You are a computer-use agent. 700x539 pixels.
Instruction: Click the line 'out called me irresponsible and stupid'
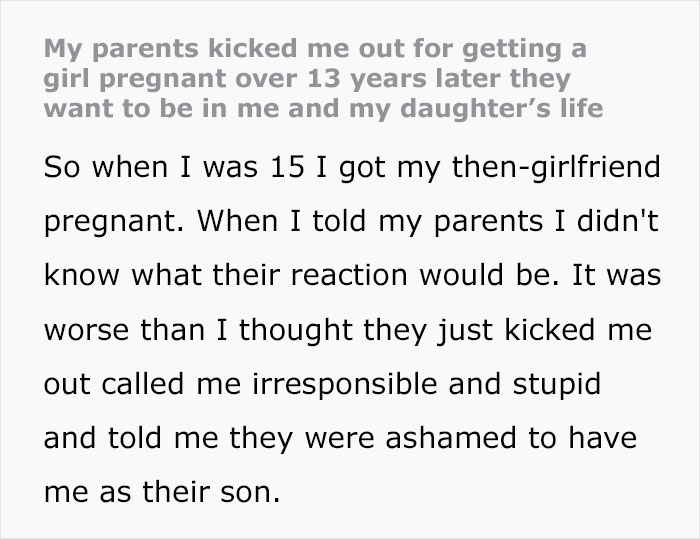[322, 385]
